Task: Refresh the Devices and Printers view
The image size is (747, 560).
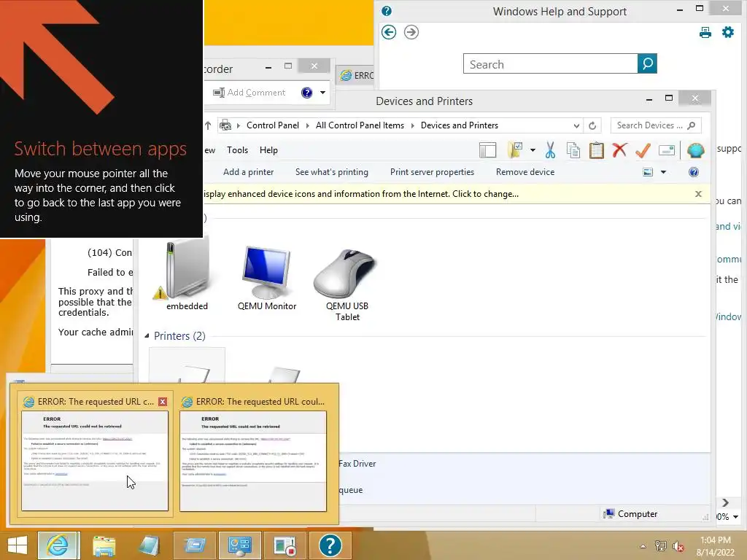Action: (x=592, y=125)
